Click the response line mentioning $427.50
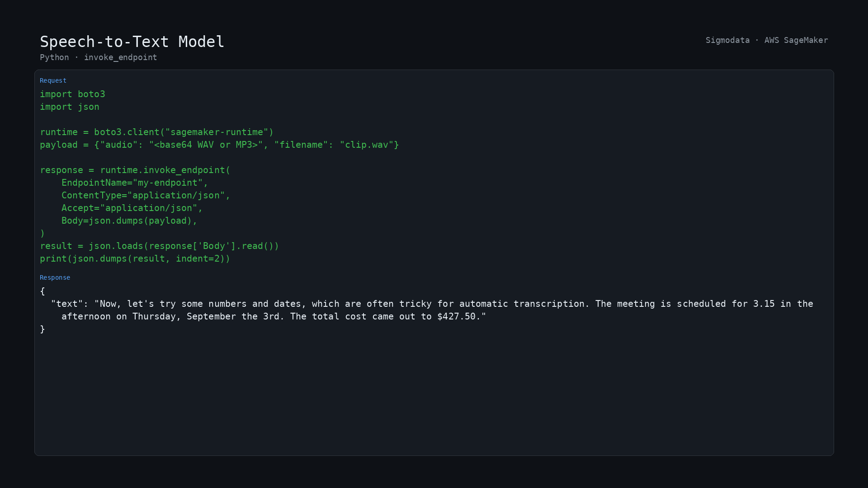The width and height of the screenshot is (868, 488). pos(274,316)
